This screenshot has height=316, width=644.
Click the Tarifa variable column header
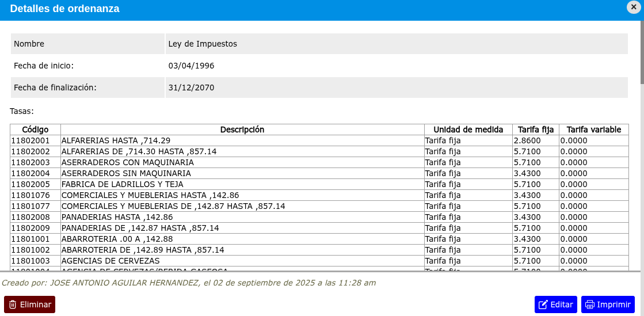point(594,130)
